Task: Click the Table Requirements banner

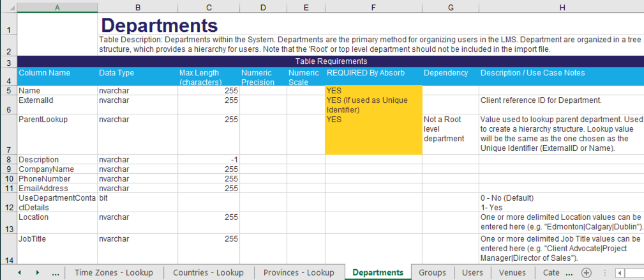Action: [x=330, y=61]
